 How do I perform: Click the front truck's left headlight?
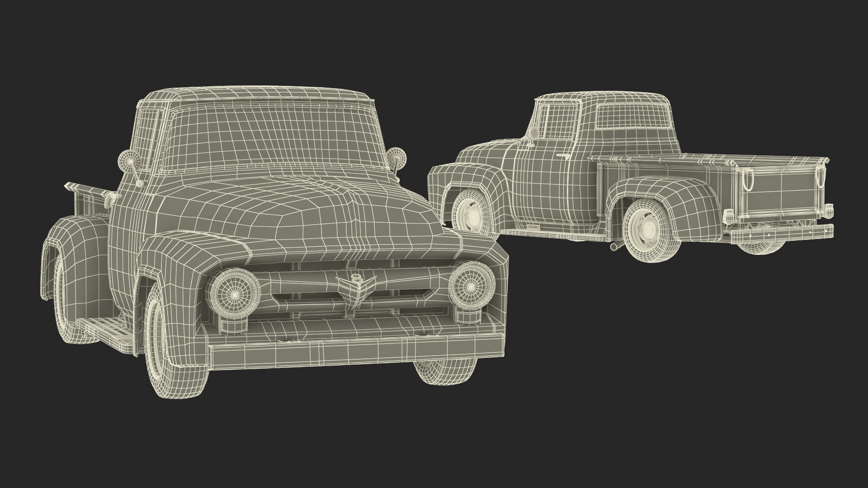coord(235,295)
